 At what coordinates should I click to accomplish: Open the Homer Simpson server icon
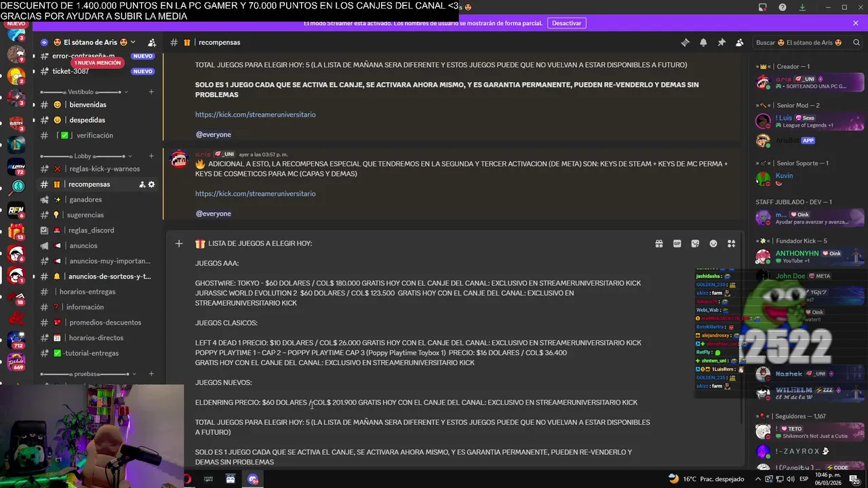pos(16,77)
